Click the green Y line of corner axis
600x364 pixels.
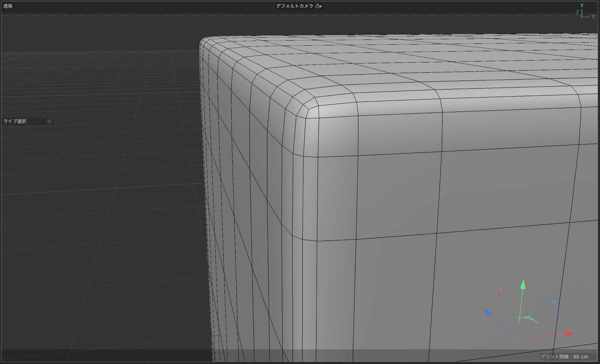point(582,13)
